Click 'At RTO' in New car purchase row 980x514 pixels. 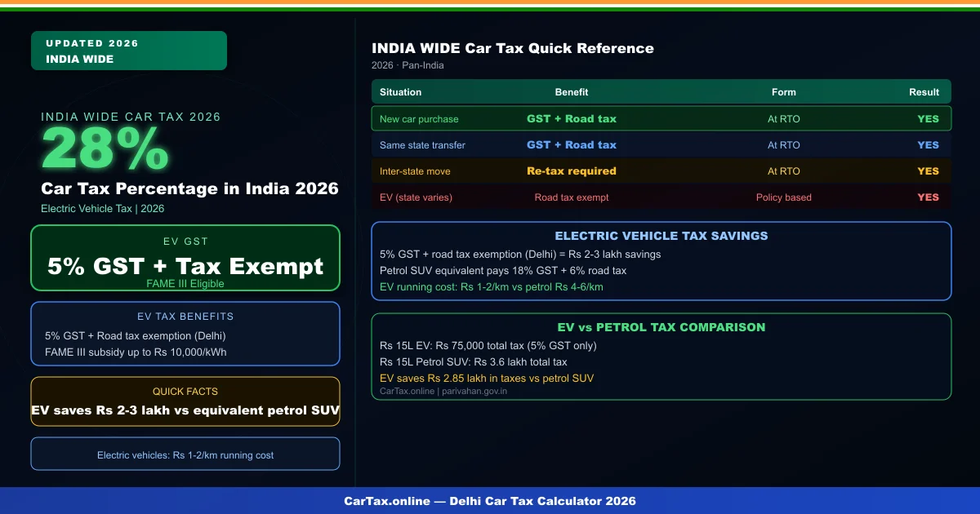tap(784, 119)
